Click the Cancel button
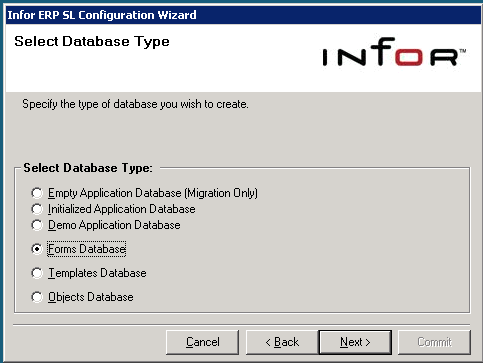The width and height of the screenshot is (483, 363). (x=202, y=342)
